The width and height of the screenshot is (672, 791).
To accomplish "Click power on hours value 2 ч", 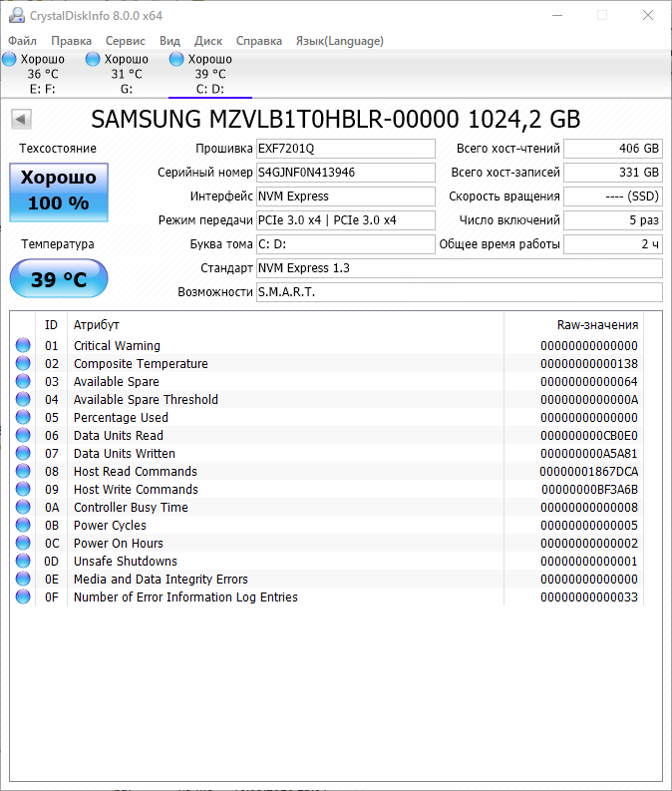I will pos(612,244).
